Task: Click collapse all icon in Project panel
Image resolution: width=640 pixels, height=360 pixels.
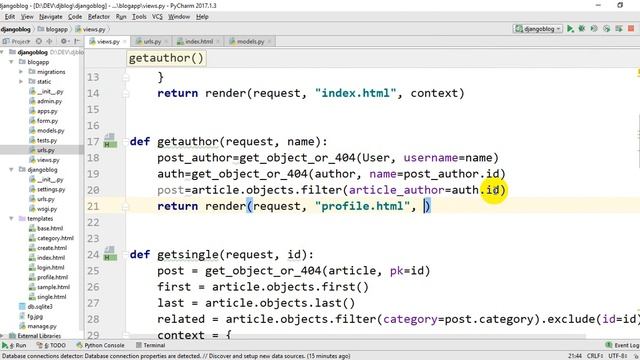Action: click(x=49, y=41)
